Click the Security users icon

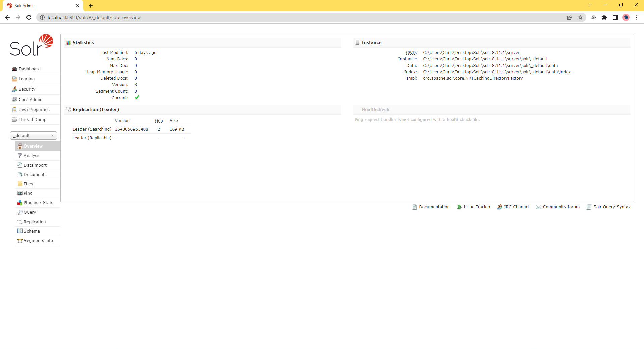[14, 89]
